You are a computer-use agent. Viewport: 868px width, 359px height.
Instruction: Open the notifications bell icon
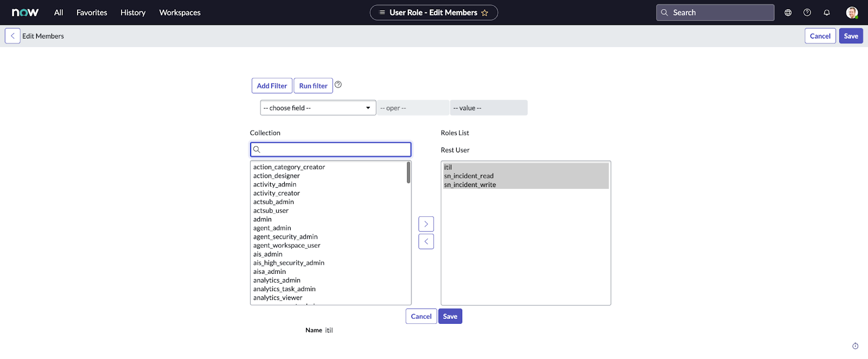coord(827,12)
